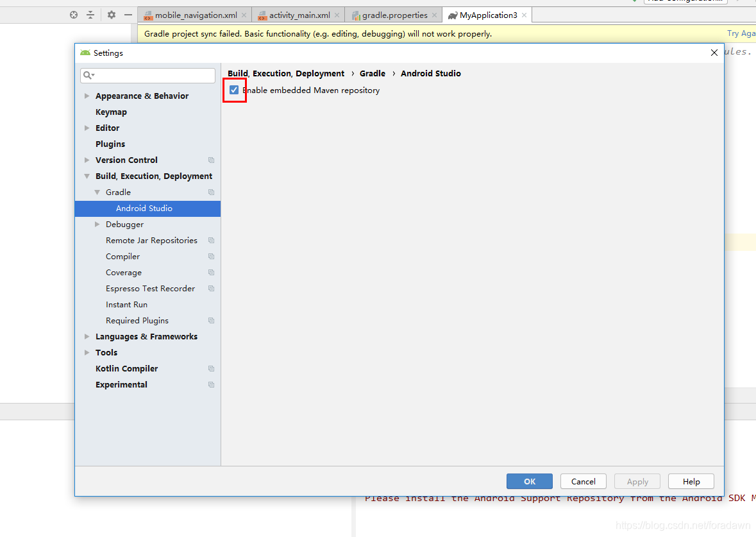This screenshot has width=756, height=537.
Task: Click the search magnifier history icon
Action: [88, 75]
